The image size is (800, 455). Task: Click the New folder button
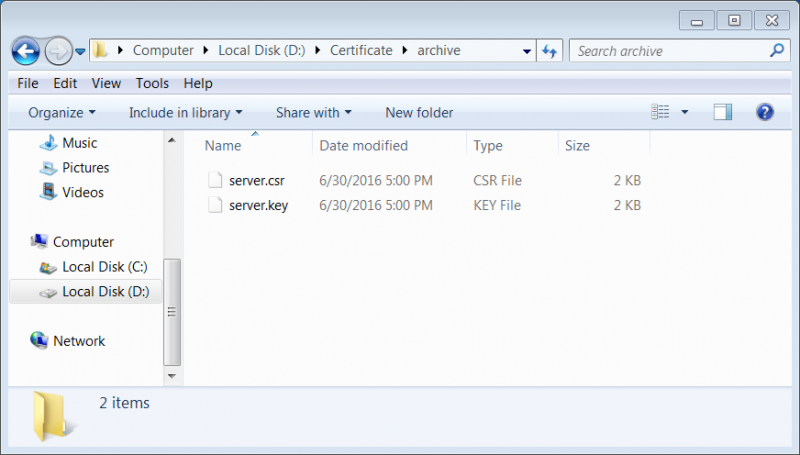[x=419, y=113]
